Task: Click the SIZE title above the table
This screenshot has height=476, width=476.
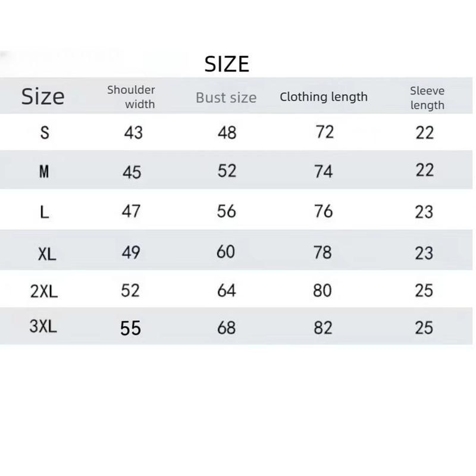Action: pyautogui.click(x=227, y=64)
